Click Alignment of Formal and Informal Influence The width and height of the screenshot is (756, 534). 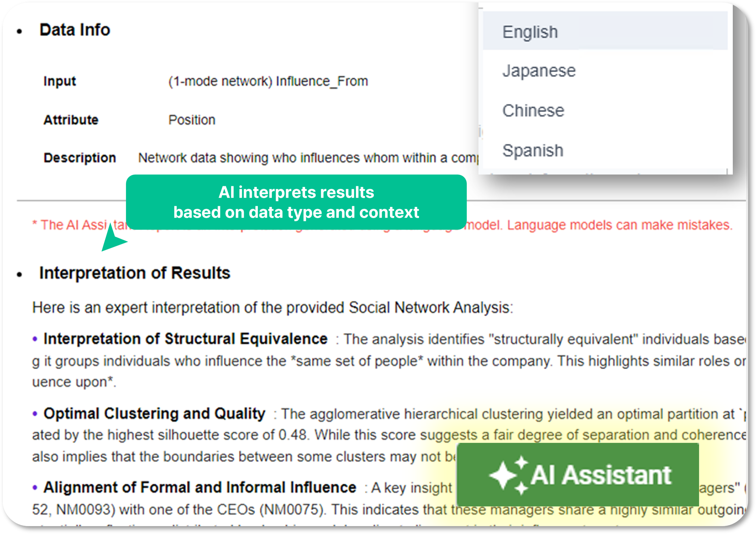tap(200, 487)
